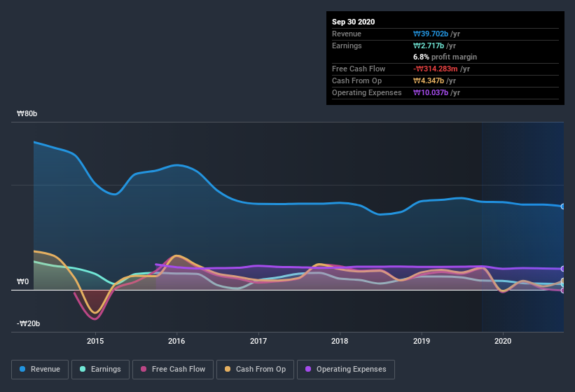Screen dimensions: 575x392
Task: Click the orange Cash From Op dot
Action: coord(228,369)
